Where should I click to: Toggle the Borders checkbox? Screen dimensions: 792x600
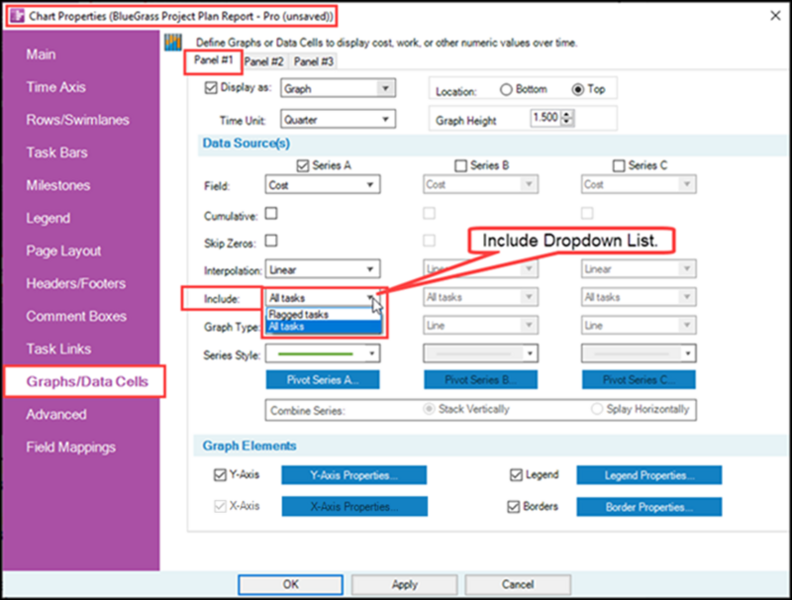point(513,507)
